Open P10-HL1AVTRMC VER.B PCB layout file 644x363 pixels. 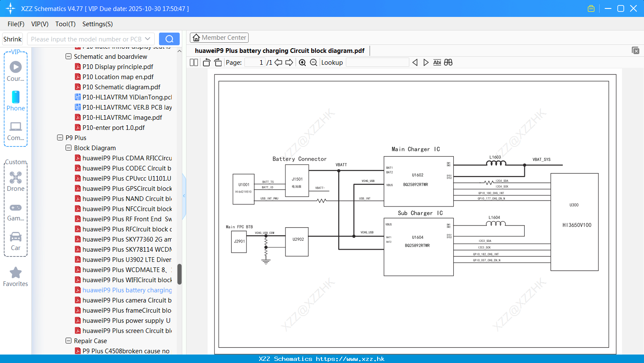tap(123, 107)
